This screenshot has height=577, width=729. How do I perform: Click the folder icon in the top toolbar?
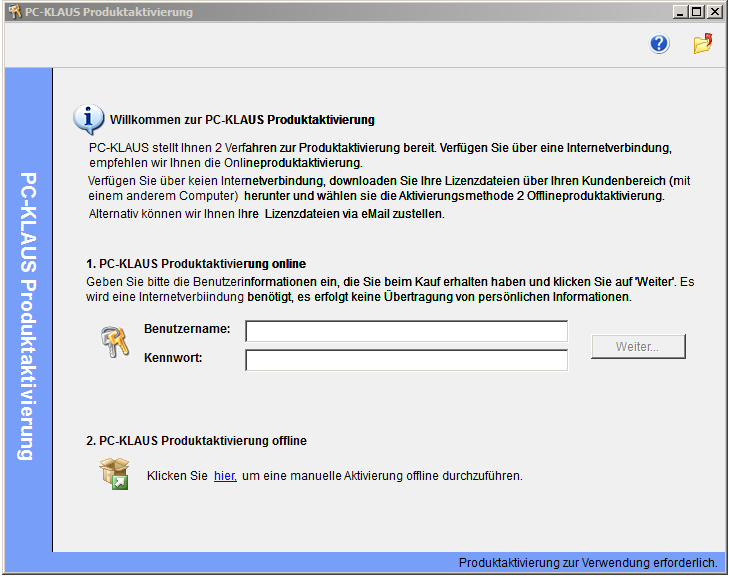click(x=703, y=44)
